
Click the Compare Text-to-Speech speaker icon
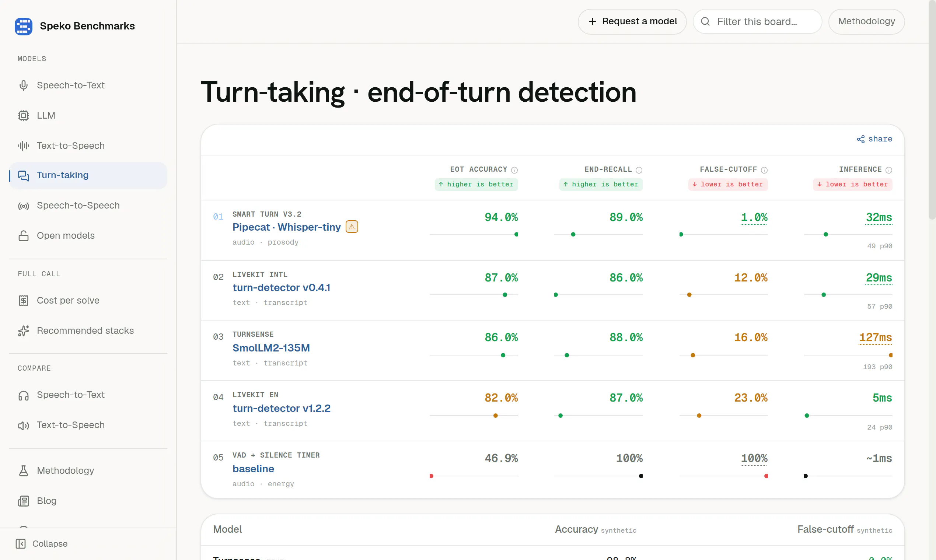(x=24, y=425)
